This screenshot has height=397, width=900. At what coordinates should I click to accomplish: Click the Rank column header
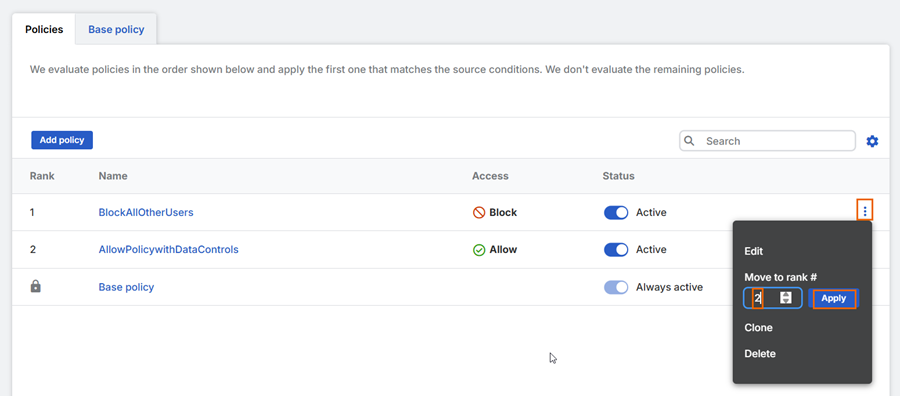(x=42, y=176)
